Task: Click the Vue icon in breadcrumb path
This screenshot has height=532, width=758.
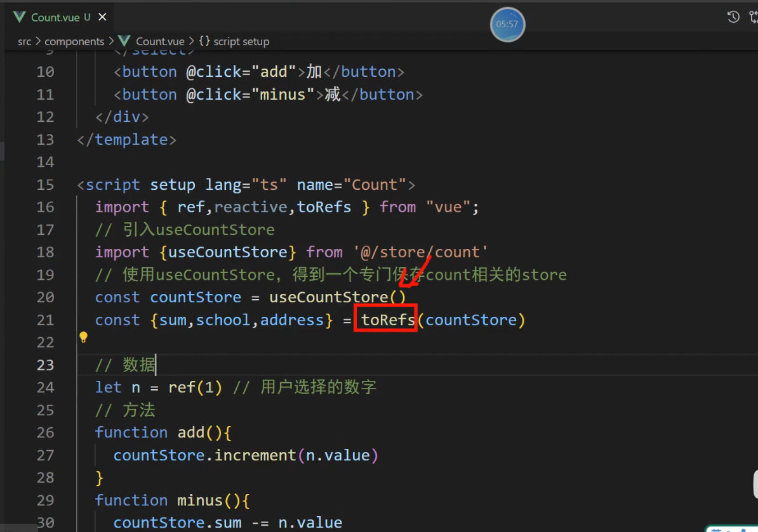Action: (x=124, y=41)
